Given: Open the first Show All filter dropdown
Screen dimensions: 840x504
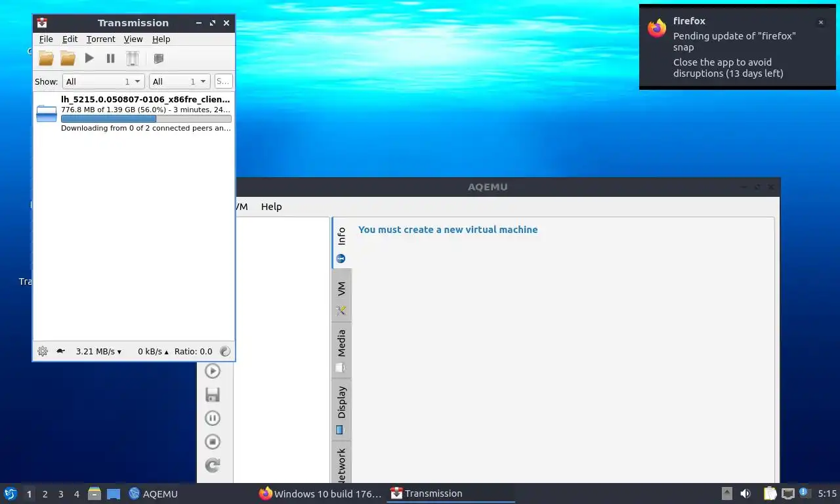Looking at the screenshot, I should (x=103, y=81).
